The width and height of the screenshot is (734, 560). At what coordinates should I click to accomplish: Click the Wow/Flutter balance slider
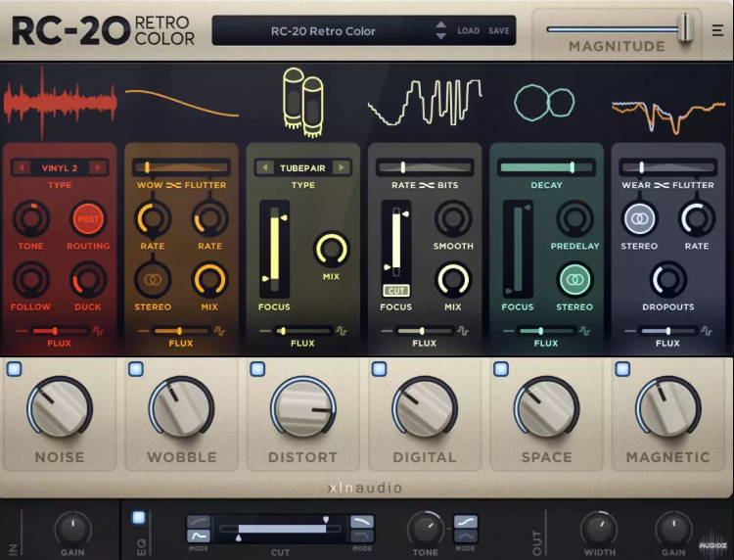tap(182, 167)
